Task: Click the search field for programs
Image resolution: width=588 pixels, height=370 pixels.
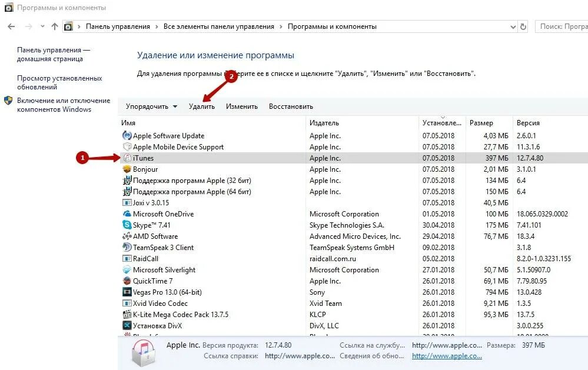Action: tap(562, 26)
